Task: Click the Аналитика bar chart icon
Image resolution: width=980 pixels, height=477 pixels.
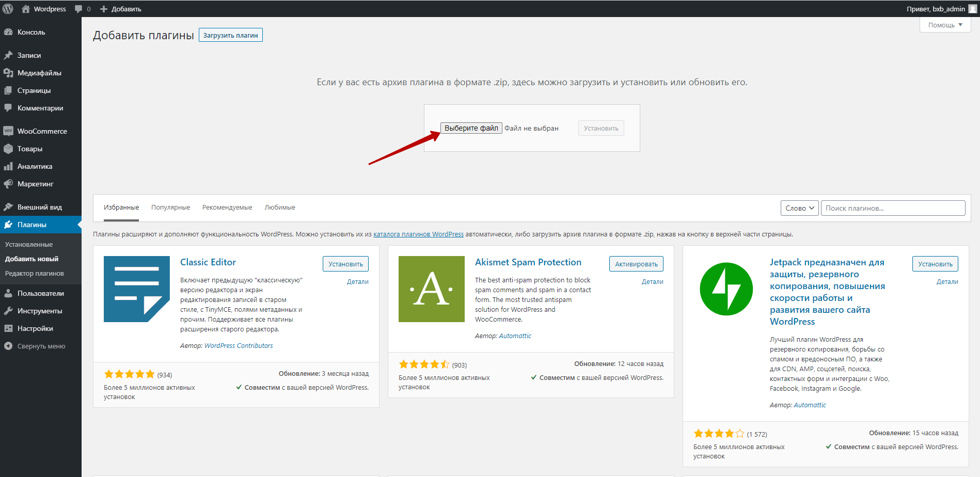Action: [8, 166]
